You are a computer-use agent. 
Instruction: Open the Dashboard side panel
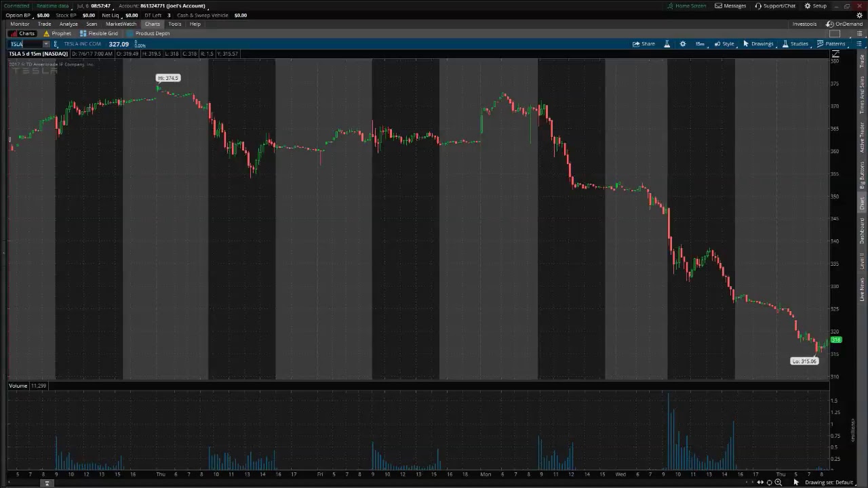(862, 230)
